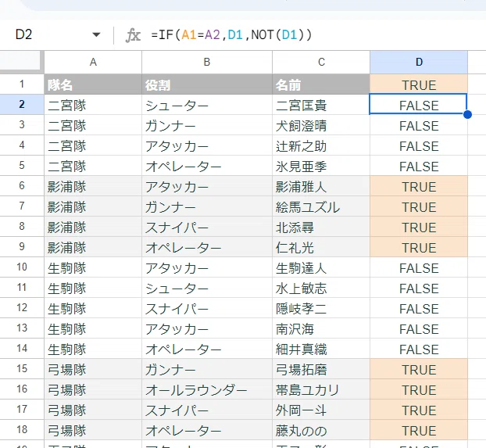Click cell 水上敏志
The image size is (486, 448).
point(321,288)
